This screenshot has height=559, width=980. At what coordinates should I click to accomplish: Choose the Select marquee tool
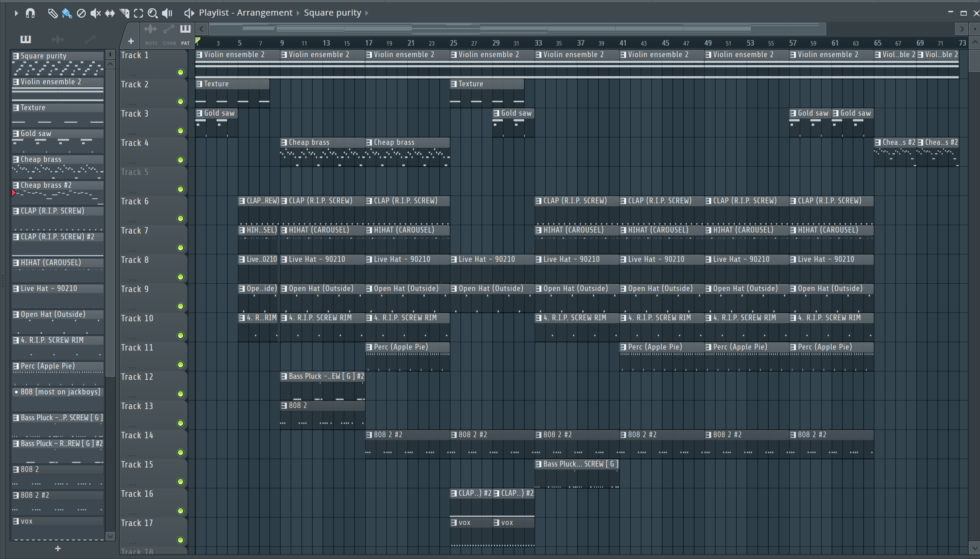coord(138,14)
